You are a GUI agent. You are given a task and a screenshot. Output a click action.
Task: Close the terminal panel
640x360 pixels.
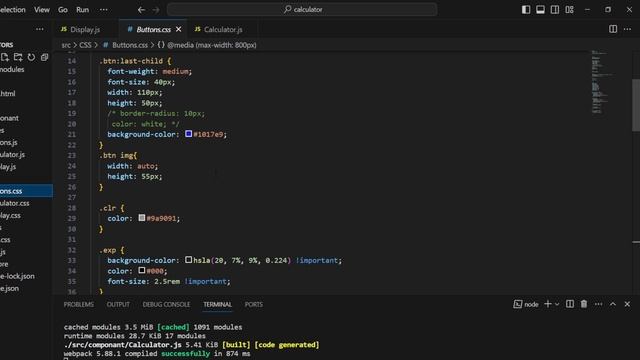(x=627, y=304)
